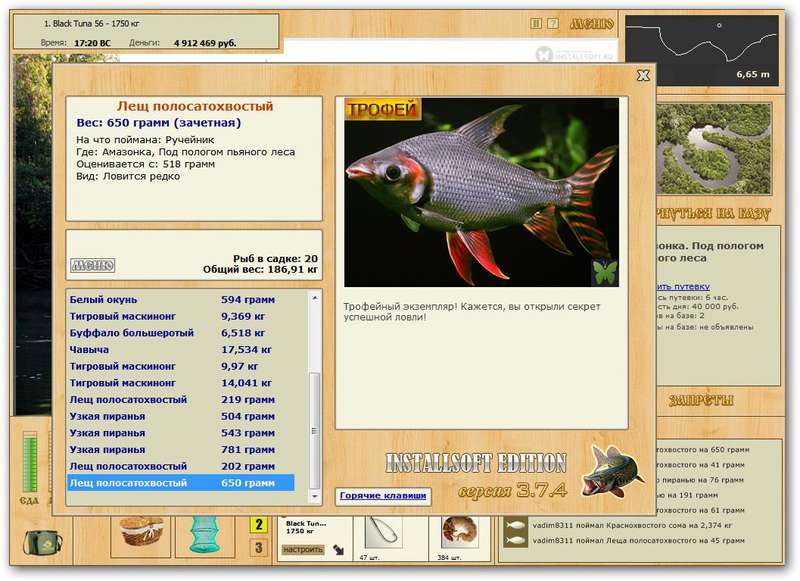800x581 pixels.
Task: Click chat line Краснохвостого сома на 2,374 кг
Action: coord(632,525)
